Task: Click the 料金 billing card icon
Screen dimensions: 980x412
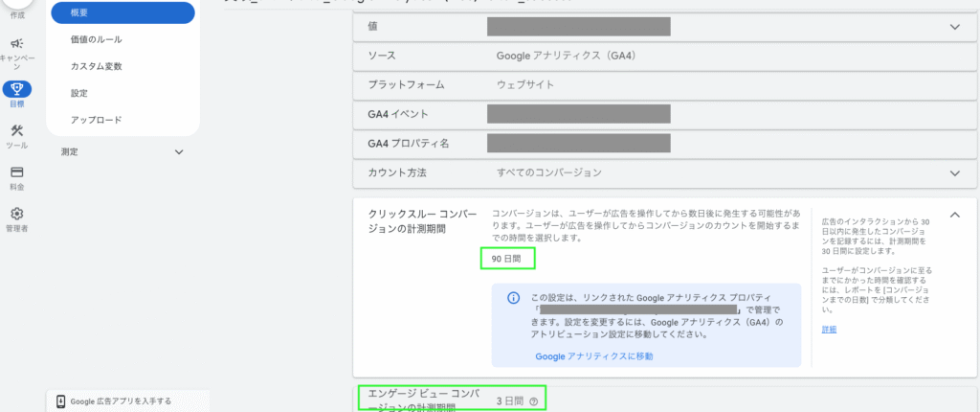Action: (17, 172)
